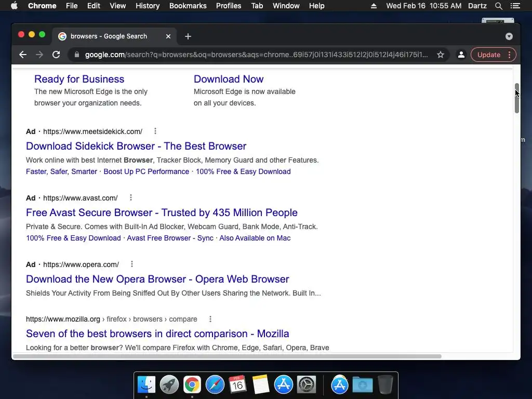Screen dimensions: 532x399
Task: Open the History menu
Action: click(x=148, y=6)
